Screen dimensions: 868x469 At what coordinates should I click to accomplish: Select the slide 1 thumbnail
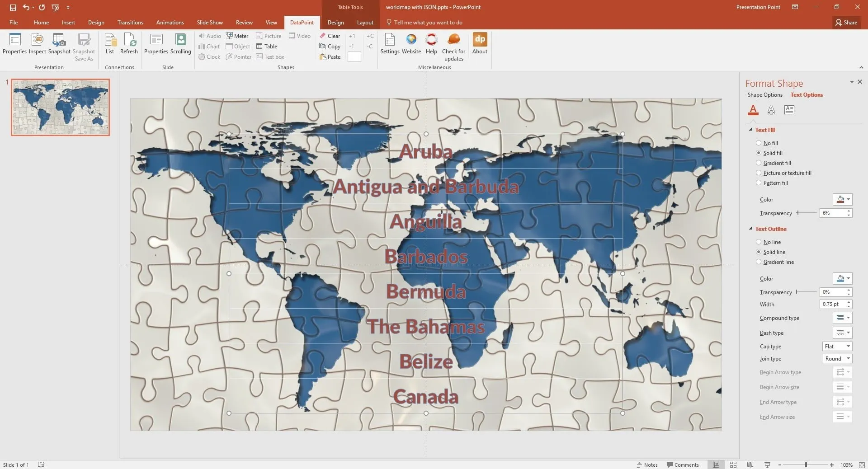60,108
